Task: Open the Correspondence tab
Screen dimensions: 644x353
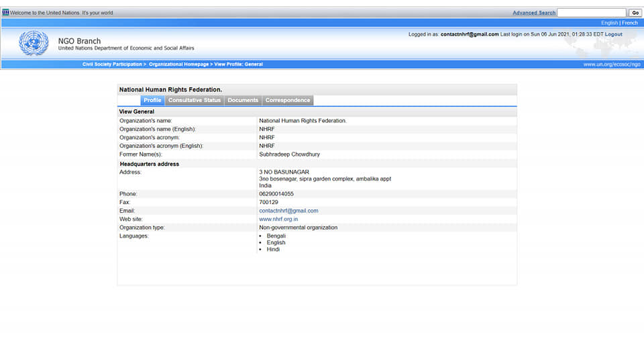Action: click(x=288, y=100)
